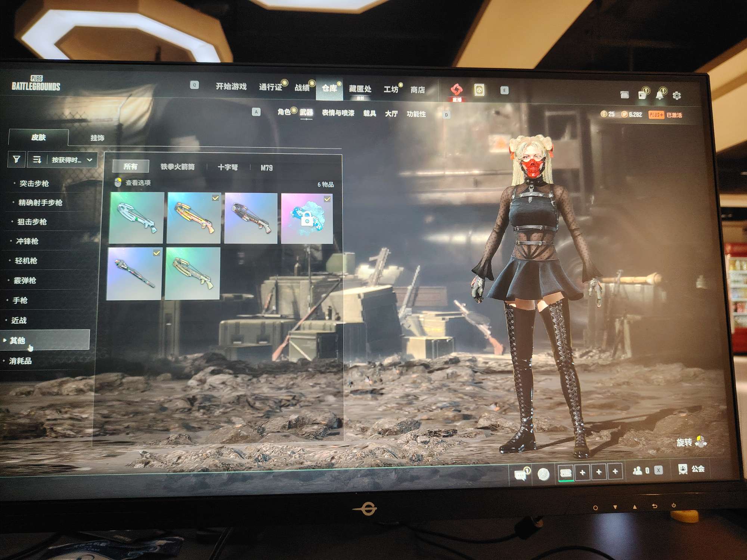
Task: Click the E key hint icon
Action: (x=504, y=90)
